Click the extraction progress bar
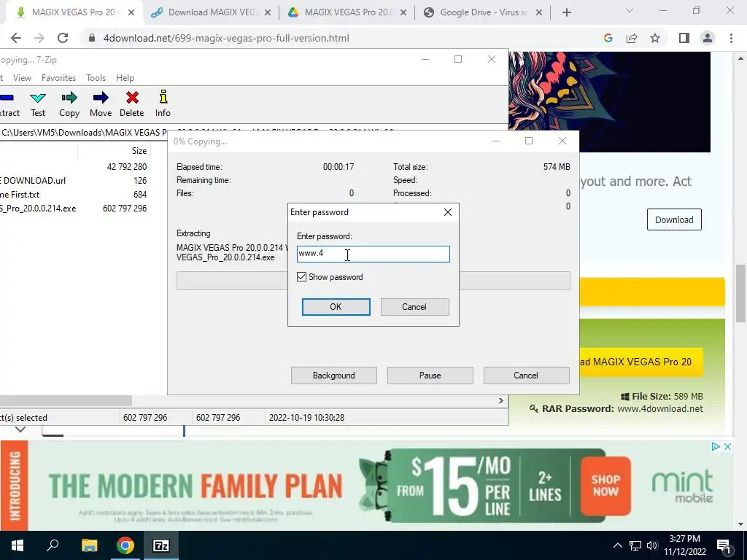The image size is (747, 560). coord(373,281)
